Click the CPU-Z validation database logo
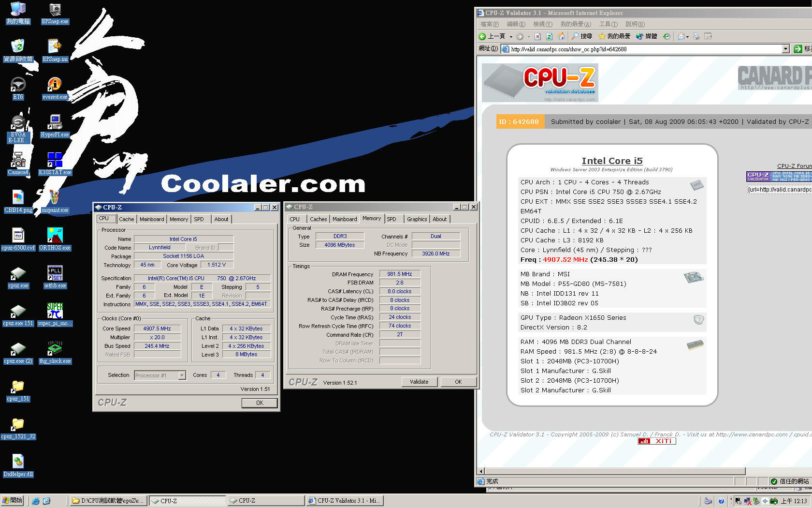Viewport: 812px width, 508px height. [x=540, y=83]
